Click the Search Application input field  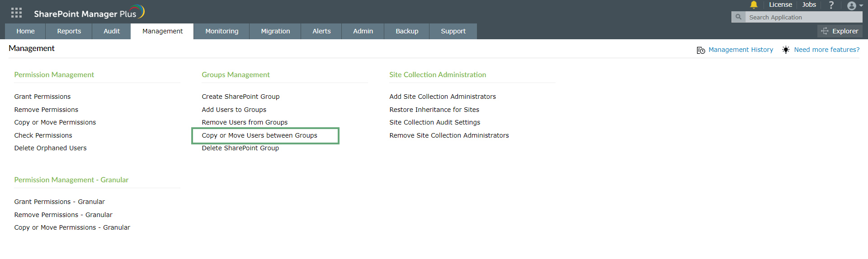802,17
